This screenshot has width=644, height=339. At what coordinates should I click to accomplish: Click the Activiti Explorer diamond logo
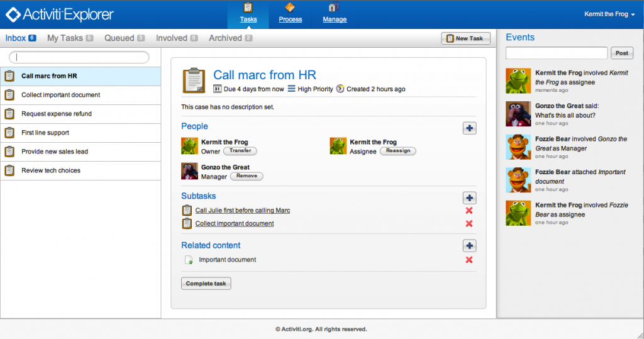tap(13, 14)
